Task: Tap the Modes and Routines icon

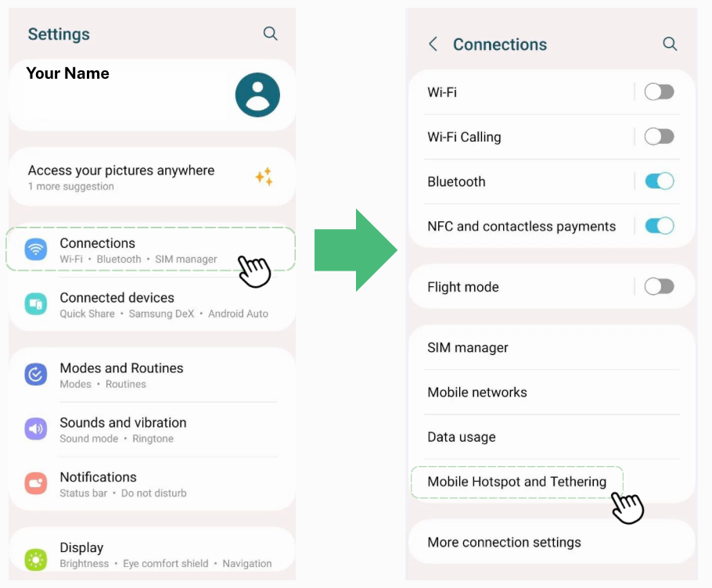Action: 36,375
